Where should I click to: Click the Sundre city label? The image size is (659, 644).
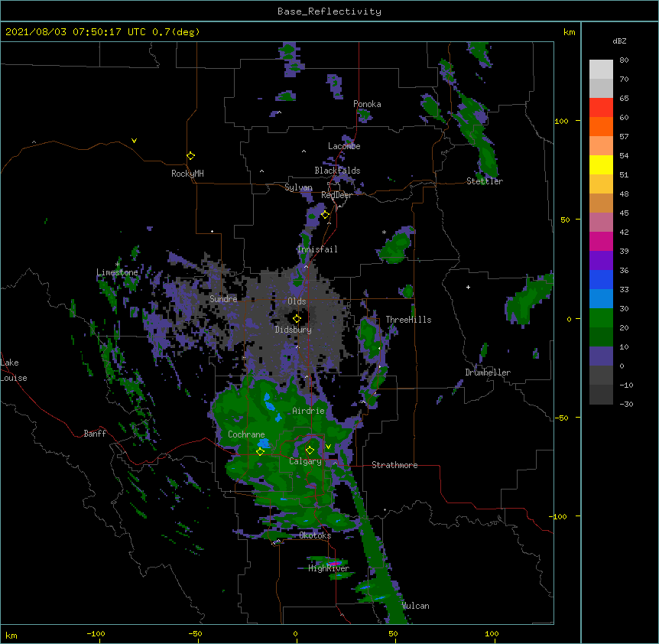click(223, 299)
